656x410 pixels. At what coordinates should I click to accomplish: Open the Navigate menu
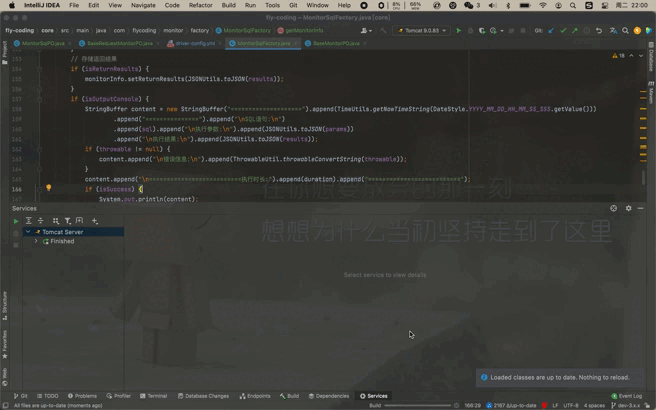coord(143,5)
